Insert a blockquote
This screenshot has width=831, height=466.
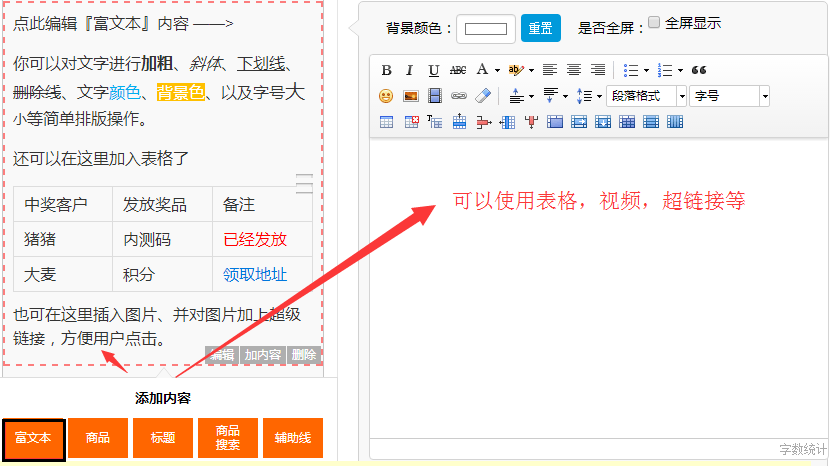pos(699,70)
